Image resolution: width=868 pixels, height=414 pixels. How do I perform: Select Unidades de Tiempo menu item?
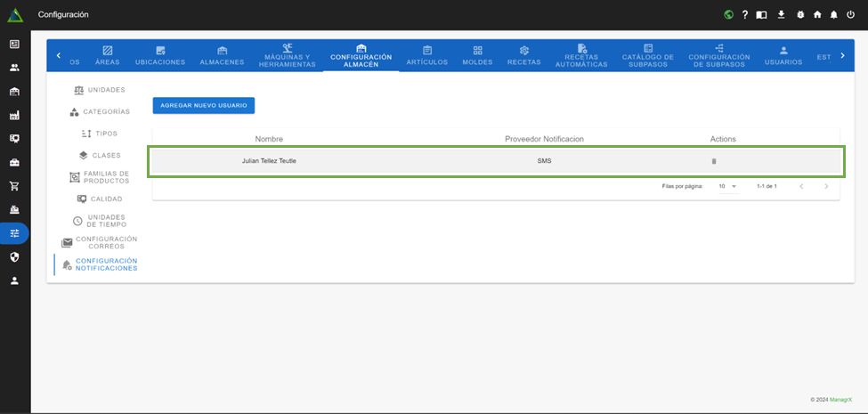coord(105,221)
